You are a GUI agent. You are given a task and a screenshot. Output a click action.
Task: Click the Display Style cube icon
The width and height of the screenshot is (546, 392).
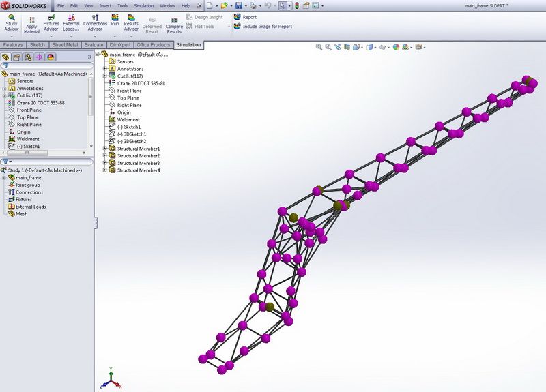click(369, 47)
